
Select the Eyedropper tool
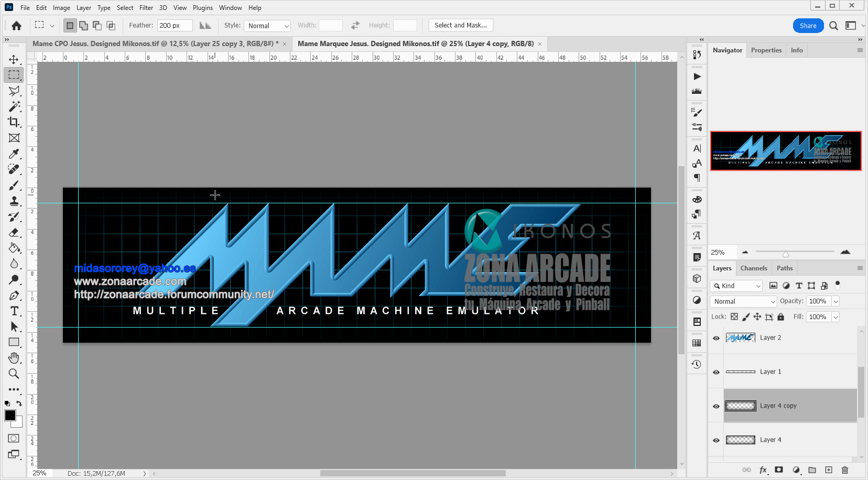click(x=14, y=154)
